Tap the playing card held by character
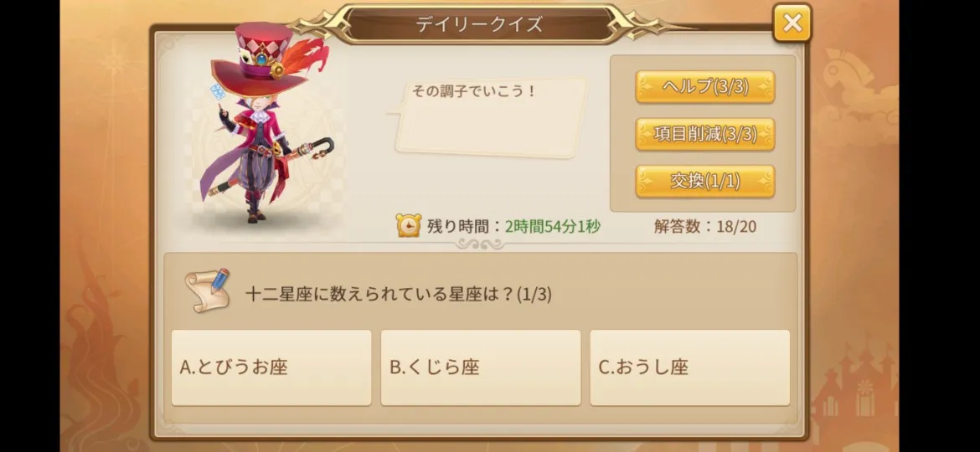This screenshot has height=452, width=980. [218, 93]
